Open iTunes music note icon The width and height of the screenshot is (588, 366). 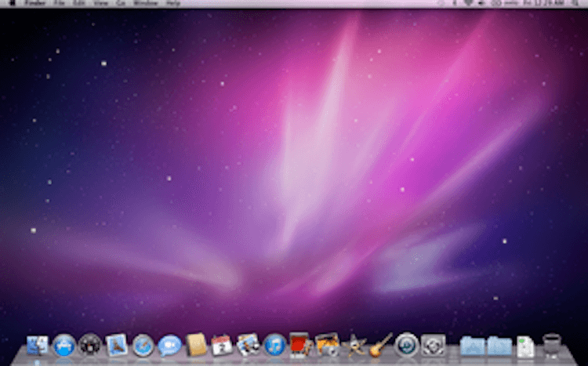coord(274,345)
